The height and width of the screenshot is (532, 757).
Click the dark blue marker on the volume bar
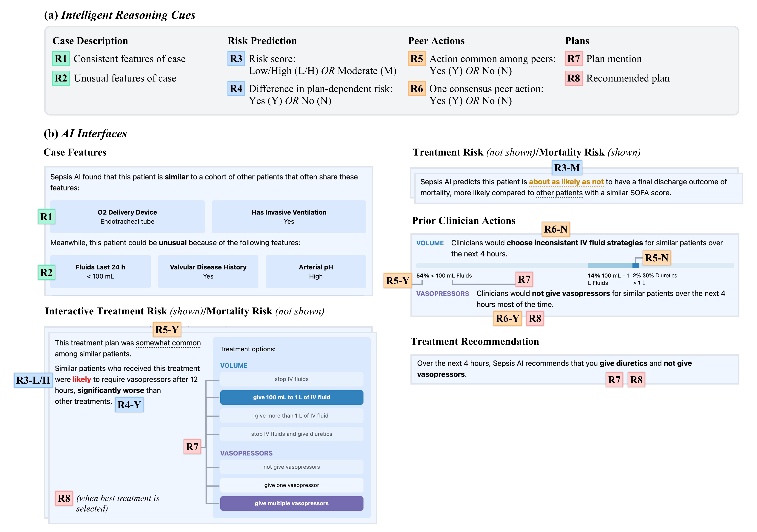click(x=635, y=265)
